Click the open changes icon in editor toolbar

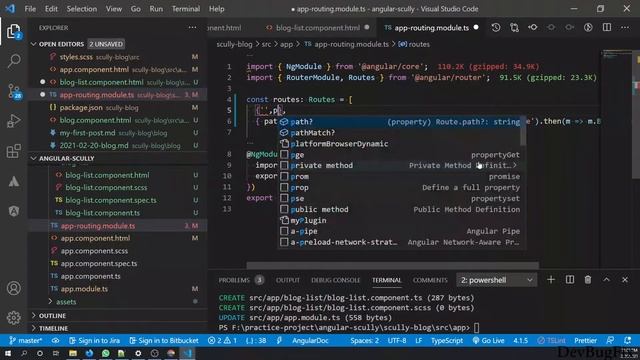514,27
